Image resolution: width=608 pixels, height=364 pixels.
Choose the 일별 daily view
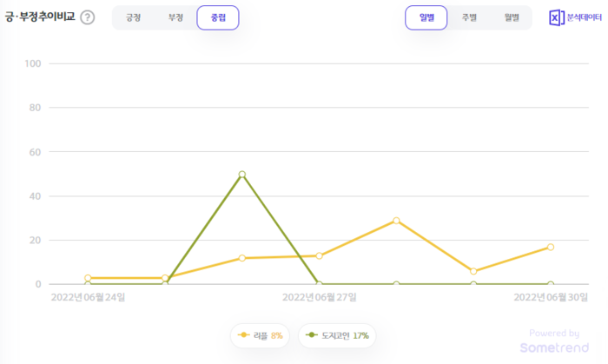[x=426, y=17]
